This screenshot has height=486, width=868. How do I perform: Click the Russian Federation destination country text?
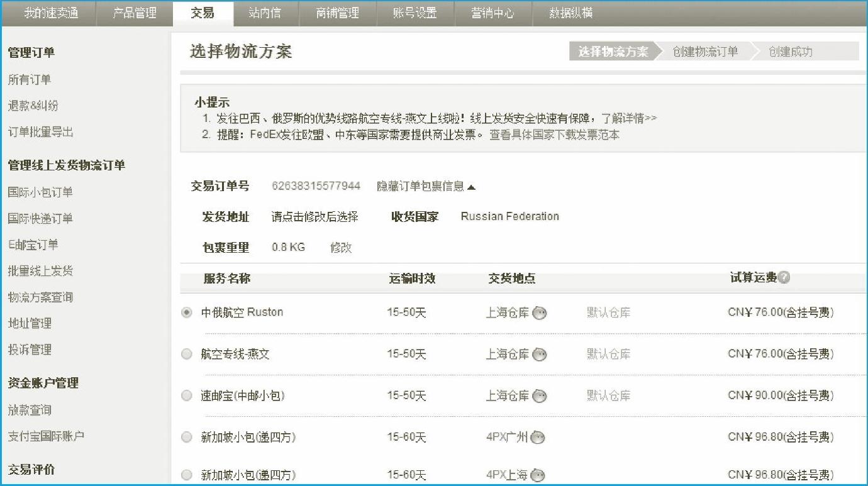510,216
